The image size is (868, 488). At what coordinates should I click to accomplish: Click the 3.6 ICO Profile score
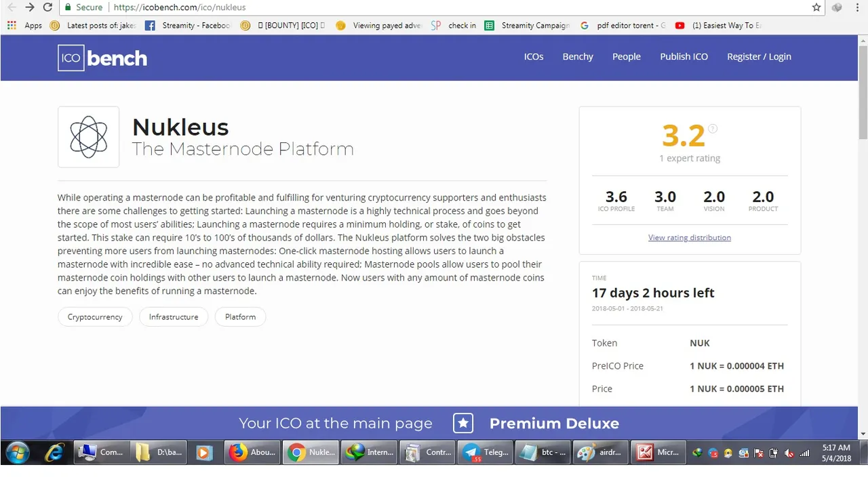point(616,197)
